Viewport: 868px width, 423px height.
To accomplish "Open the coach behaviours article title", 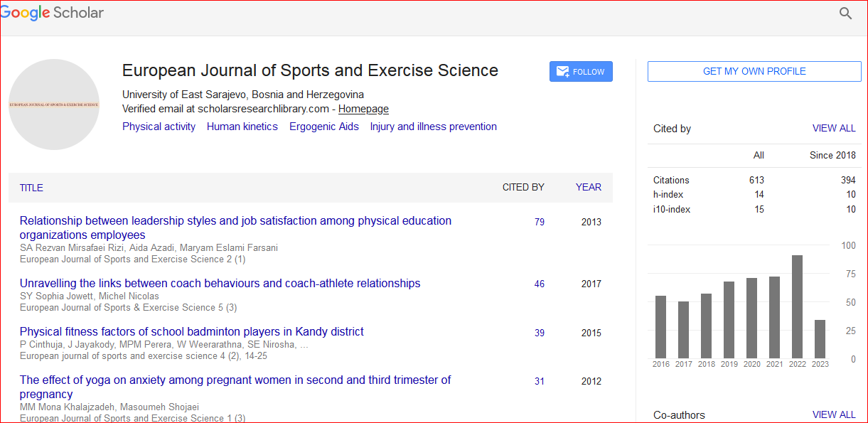I will tap(220, 283).
